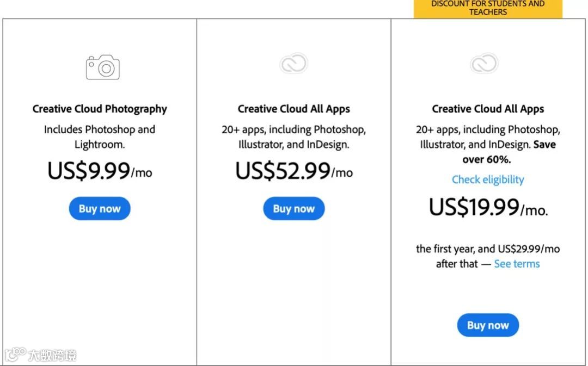Click the watermark logo icon at bottom left
The width and height of the screenshot is (588, 366).
[x=15, y=354]
